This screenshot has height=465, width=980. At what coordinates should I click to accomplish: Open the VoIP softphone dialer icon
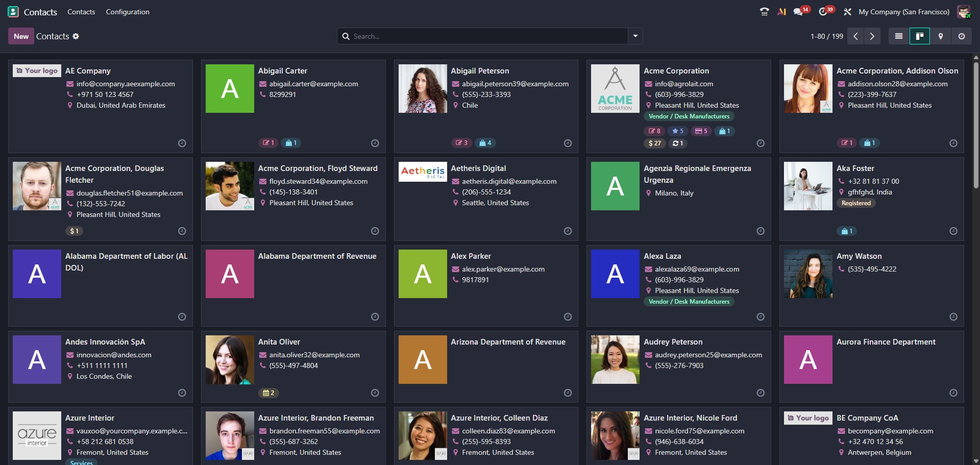[764, 11]
